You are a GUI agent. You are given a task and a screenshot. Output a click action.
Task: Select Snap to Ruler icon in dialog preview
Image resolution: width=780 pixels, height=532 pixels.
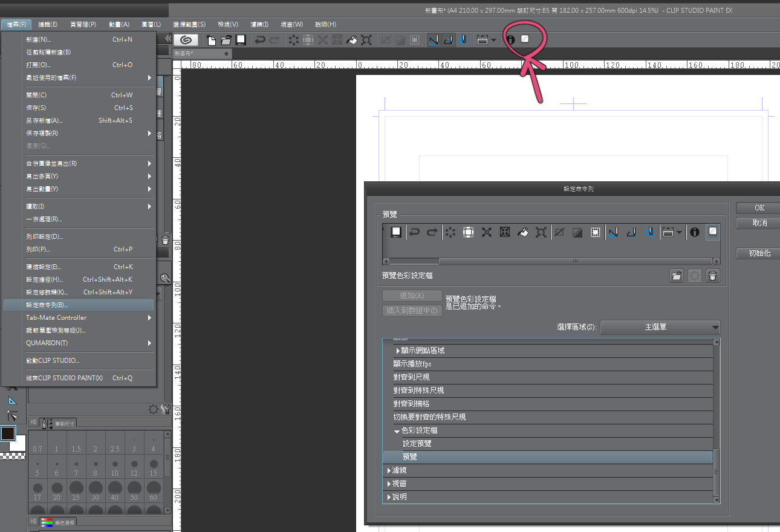[613, 232]
